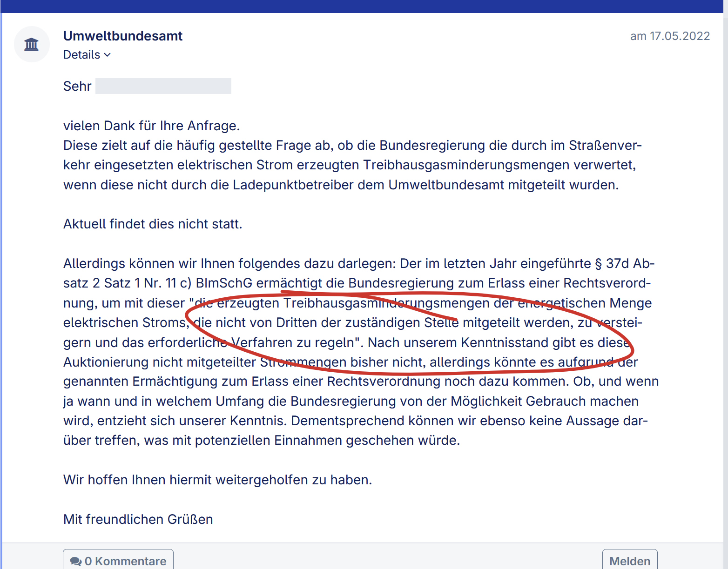Click the line 'vielen Dank für Ihre Anfrage.'
728x569 pixels.
151,126
